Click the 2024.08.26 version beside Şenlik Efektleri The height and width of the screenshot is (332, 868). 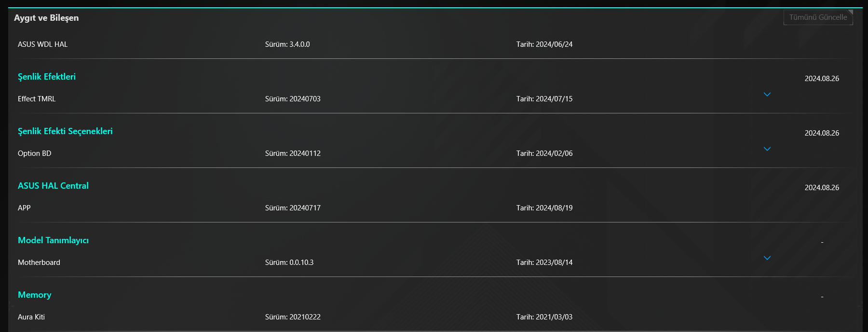click(x=822, y=79)
